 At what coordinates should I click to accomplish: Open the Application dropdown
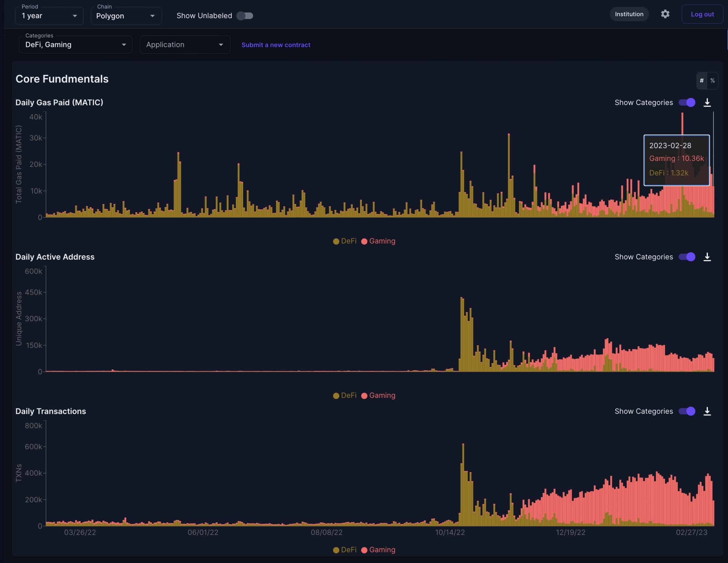coord(185,44)
